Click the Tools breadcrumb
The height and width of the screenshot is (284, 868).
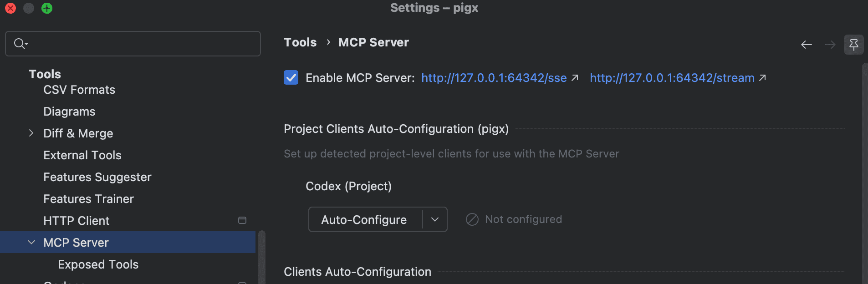click(300, 42)
